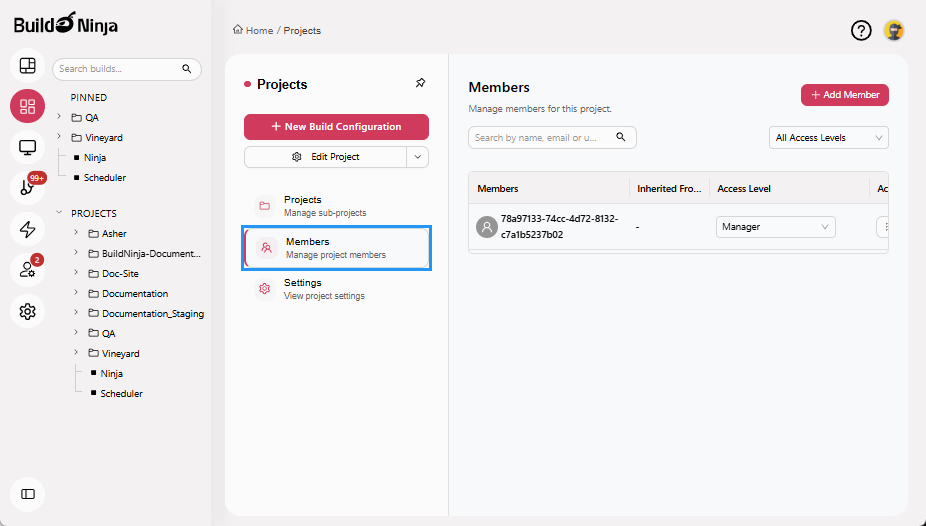The width and height of the screenshot is (926, 526).
Task: Click the BuildNinja logo
Action: pyautogui.click(x=66, y=25)
